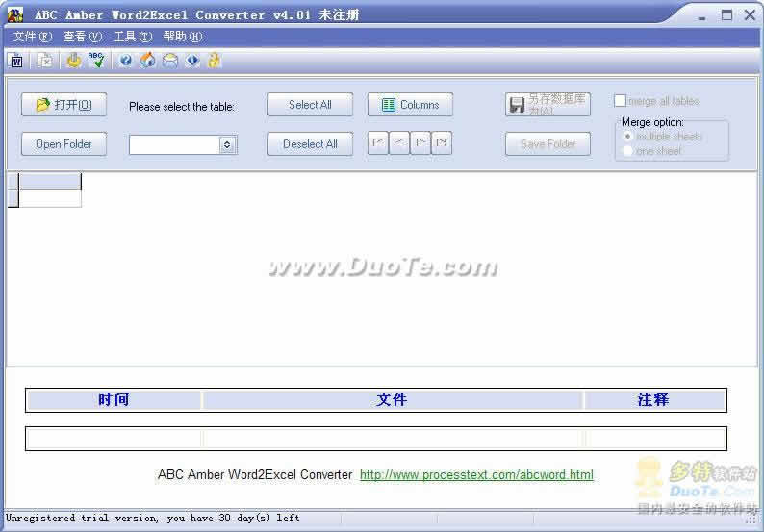
Task: Click the 'Merge option:' group label
Action: [652, 122]
